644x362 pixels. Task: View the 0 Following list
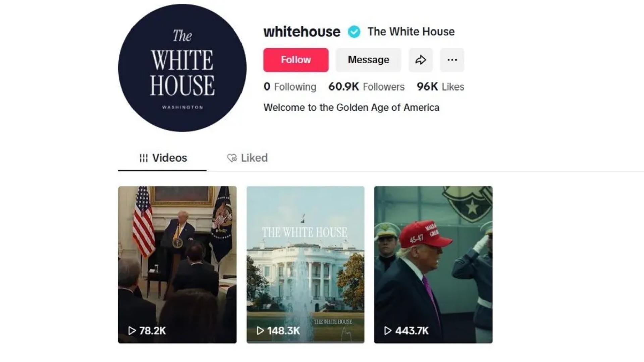[290, 87]
